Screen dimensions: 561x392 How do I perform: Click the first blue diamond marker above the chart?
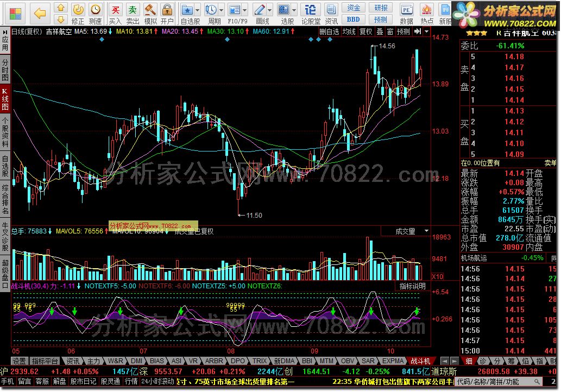tap(102, 39)
